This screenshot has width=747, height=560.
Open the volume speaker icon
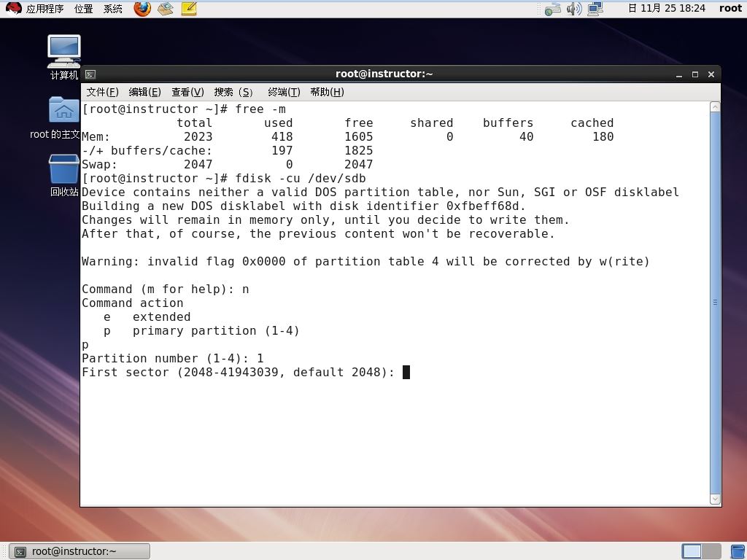574,9
